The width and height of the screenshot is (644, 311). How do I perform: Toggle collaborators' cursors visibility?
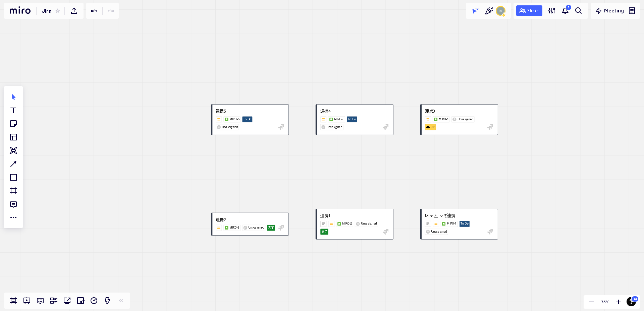click(475, 11)
